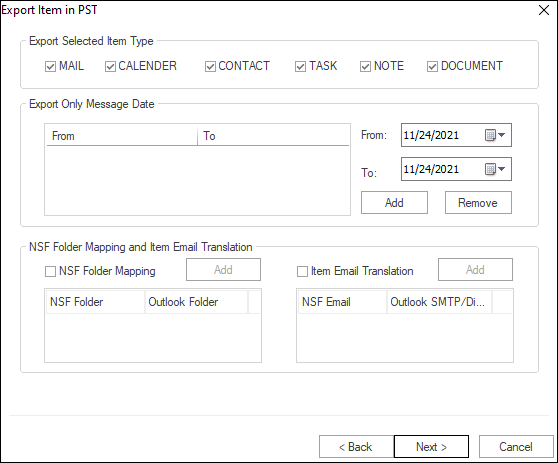The image size is (558, 463).
Task: Click the Outlook SMTP/Di... column header
Action: tap(439, 302)
